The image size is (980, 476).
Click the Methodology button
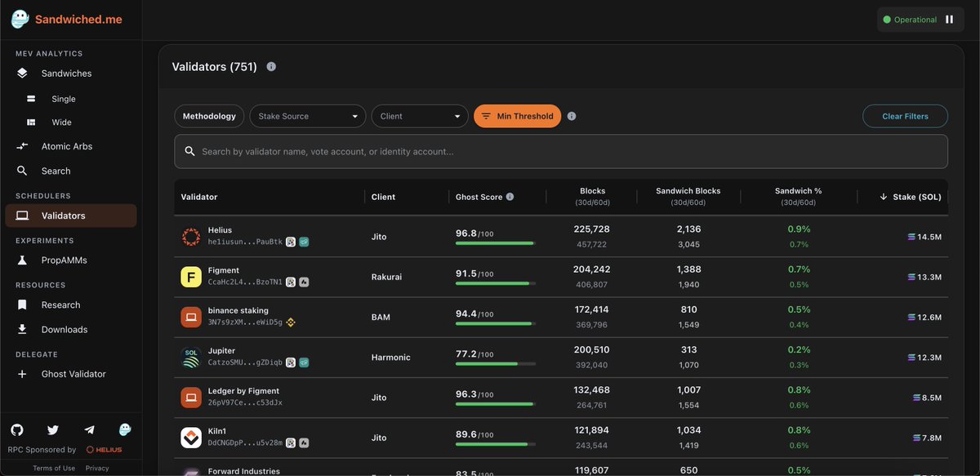pos(209,116)
